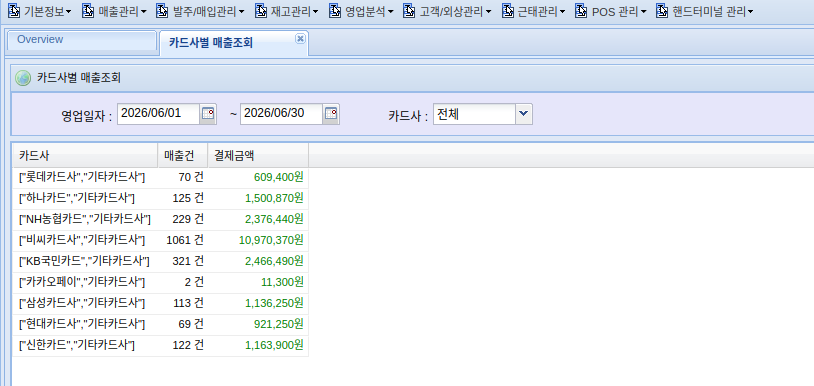
Task: Select the 비씨카드사 row
Action: (160, 241)
